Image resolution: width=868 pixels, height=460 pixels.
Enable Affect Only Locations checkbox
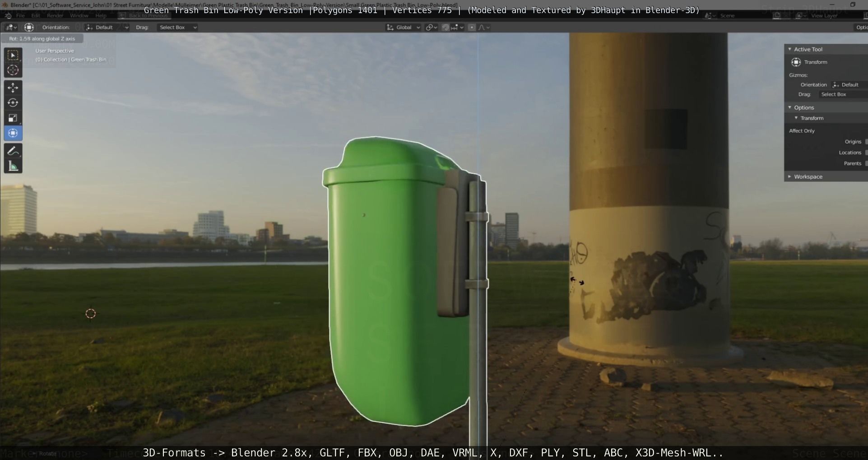click(866, 153)
